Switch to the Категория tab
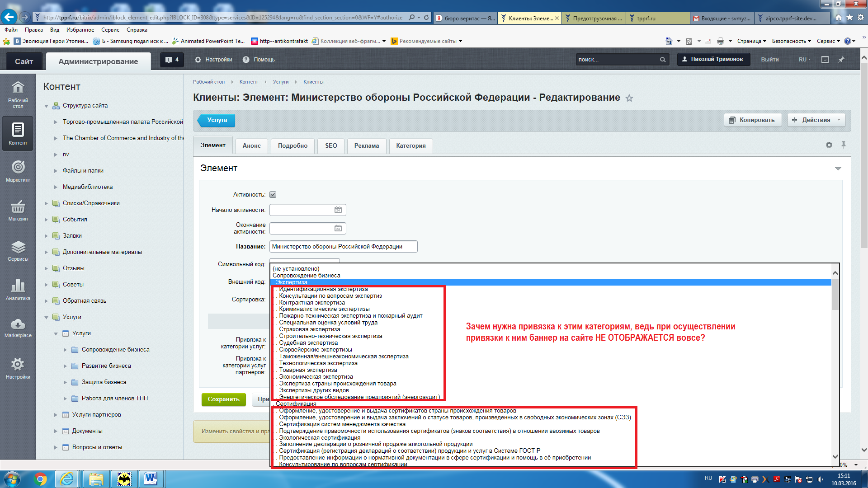 [411, 145]
